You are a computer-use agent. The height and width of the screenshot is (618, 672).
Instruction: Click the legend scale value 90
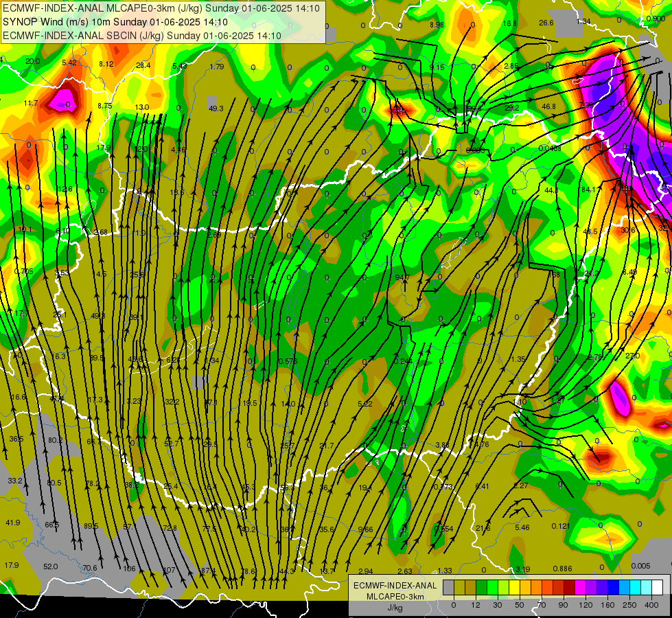563,605
